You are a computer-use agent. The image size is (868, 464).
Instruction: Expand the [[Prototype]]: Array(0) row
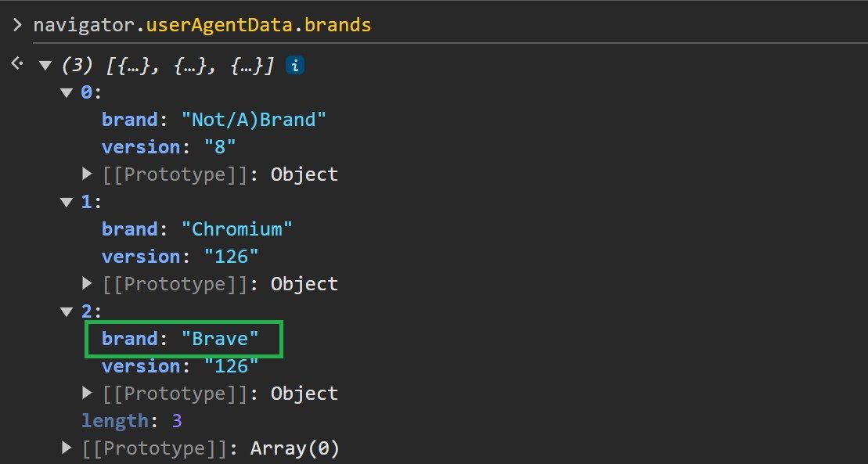[x=67, y=448]
